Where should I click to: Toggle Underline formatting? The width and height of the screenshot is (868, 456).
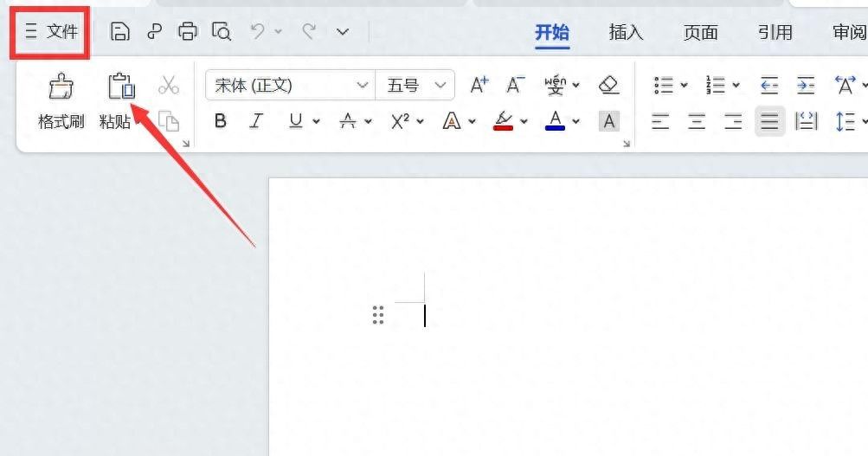click(x=296, y=120)
